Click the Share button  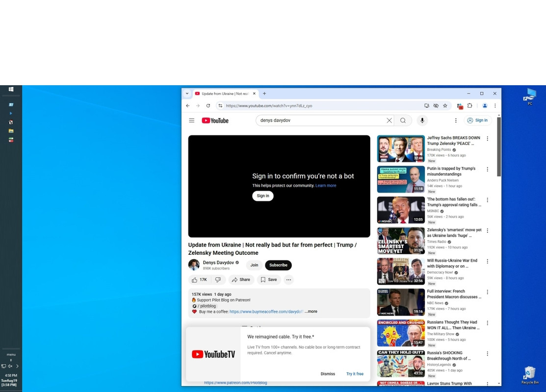pyautogui.click(x=241, y=280)
